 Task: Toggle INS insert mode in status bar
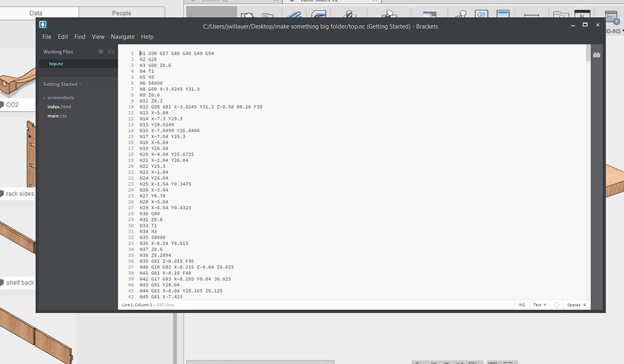522,305
